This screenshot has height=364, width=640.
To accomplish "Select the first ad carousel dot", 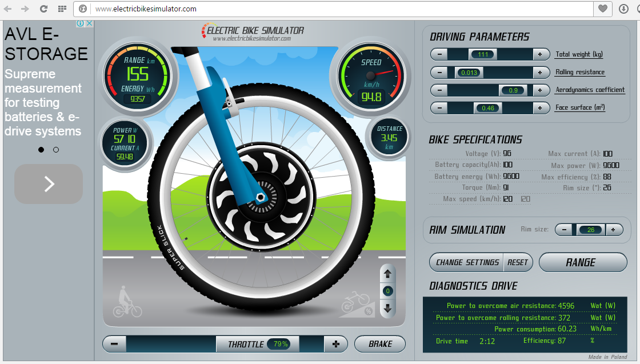I will tap(41, 150).
